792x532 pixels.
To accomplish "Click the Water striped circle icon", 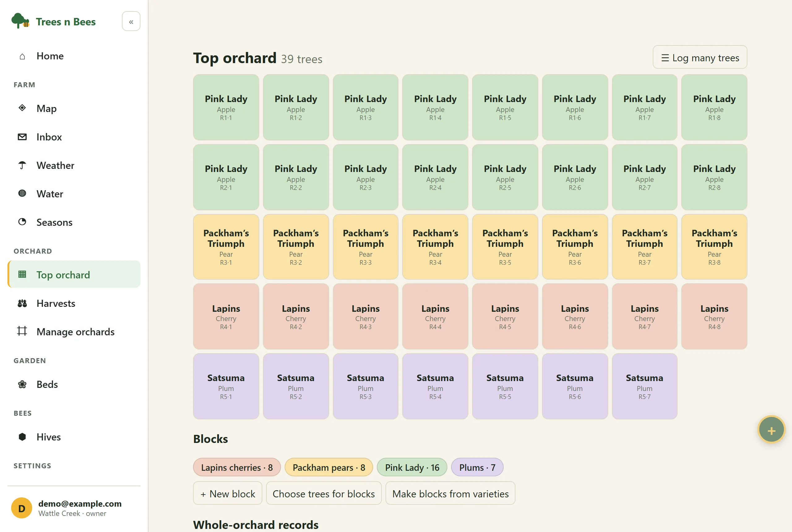I will 22,193.
